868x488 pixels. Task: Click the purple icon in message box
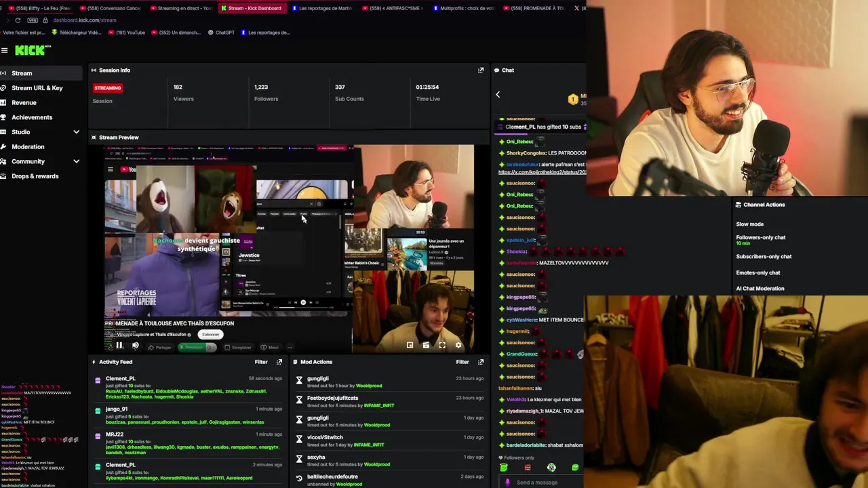(x=507, y=483)
